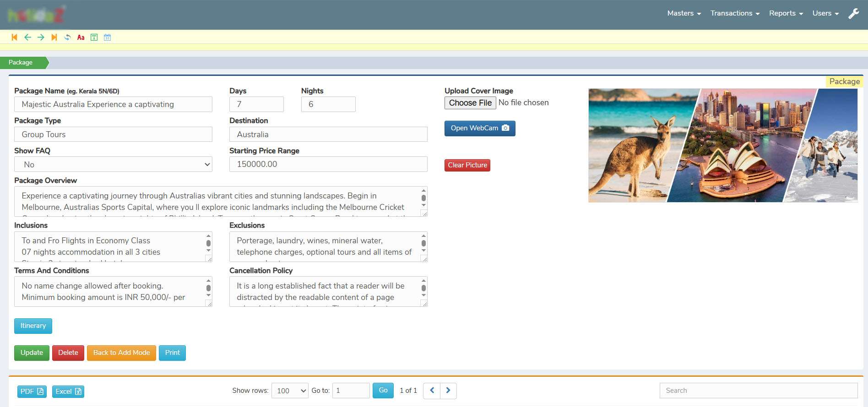Open the Show rows dropdown
This screenshot has width=868, height=407.
pyautogui.click(x=290, y=391)
